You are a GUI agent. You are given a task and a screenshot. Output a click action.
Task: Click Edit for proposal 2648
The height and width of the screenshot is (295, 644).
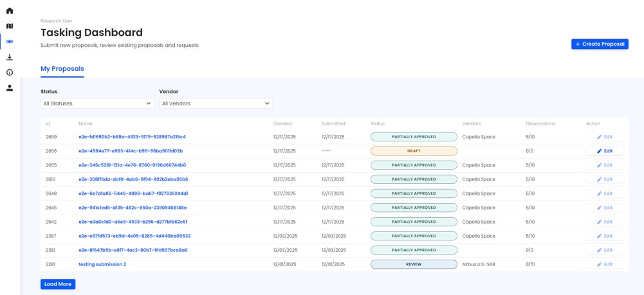[x=605, y=193]
